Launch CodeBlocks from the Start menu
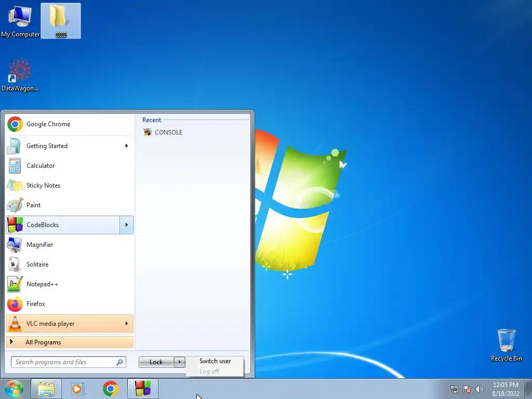Image resolution: width=532 pixels, height=399 pixels. pyautogui.click(x=63, y=224)
